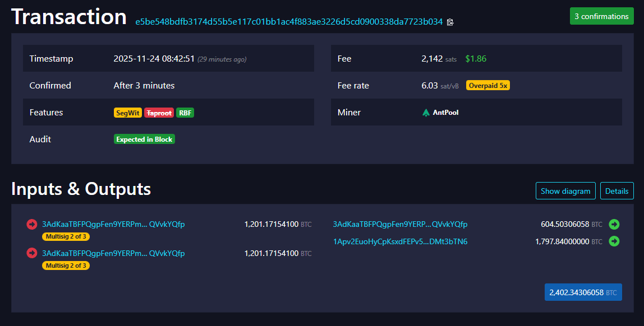Click the first input's Multisig 2 of 3 badge
The height and width of the screenshot is (326, 644).
[66, 236]
